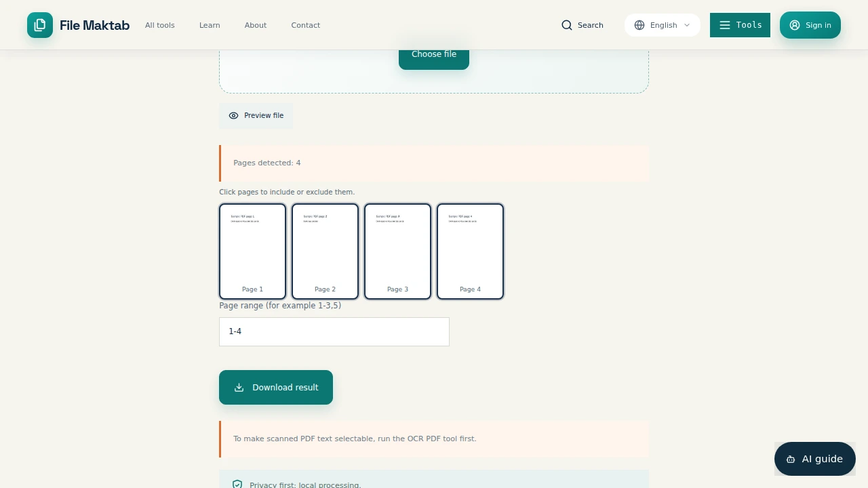
Task: Click the shield icon beside Privacy first
Action: (237, 485)
